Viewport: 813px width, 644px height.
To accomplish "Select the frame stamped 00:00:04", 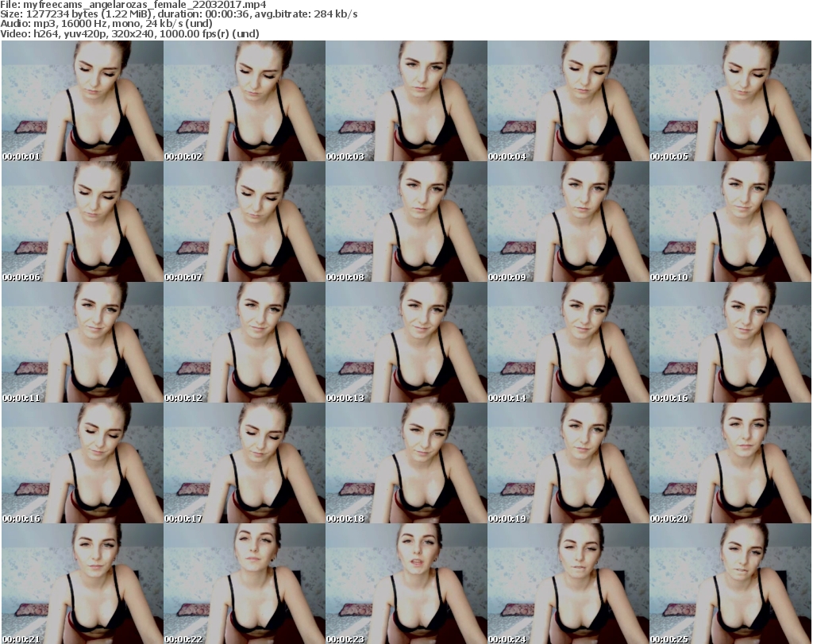I will click(x=568, y=101).
